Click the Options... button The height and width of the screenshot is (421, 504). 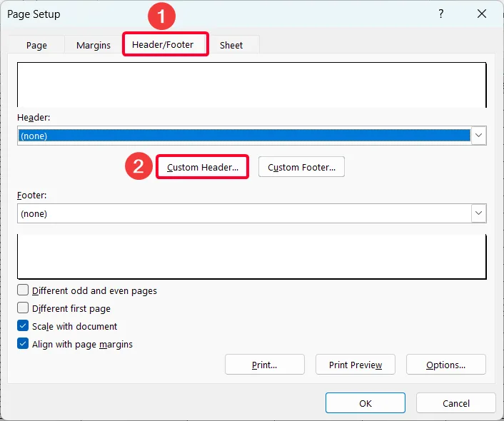tap(446, 365)
